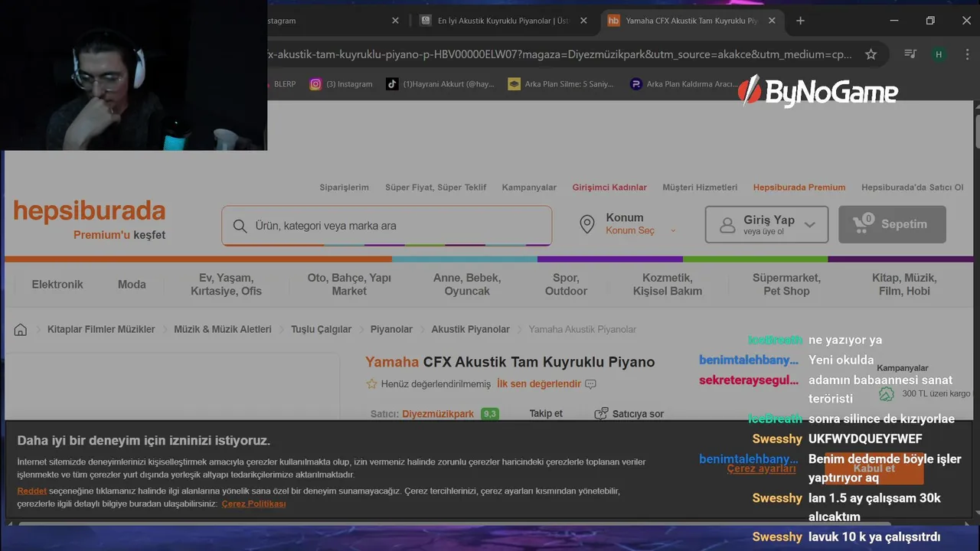Screen dimensions: 980x551
Task: Click the review comment bubble icon
Action: point(590,384)
